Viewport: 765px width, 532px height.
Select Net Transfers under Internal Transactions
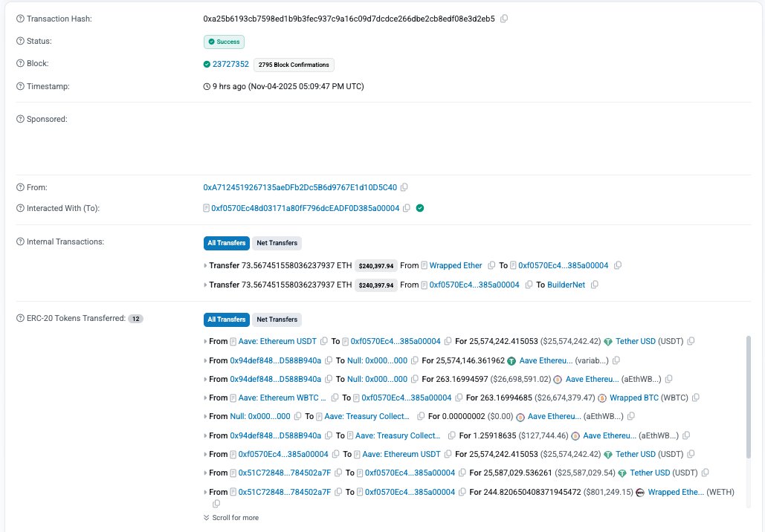(x=277, y=243)
